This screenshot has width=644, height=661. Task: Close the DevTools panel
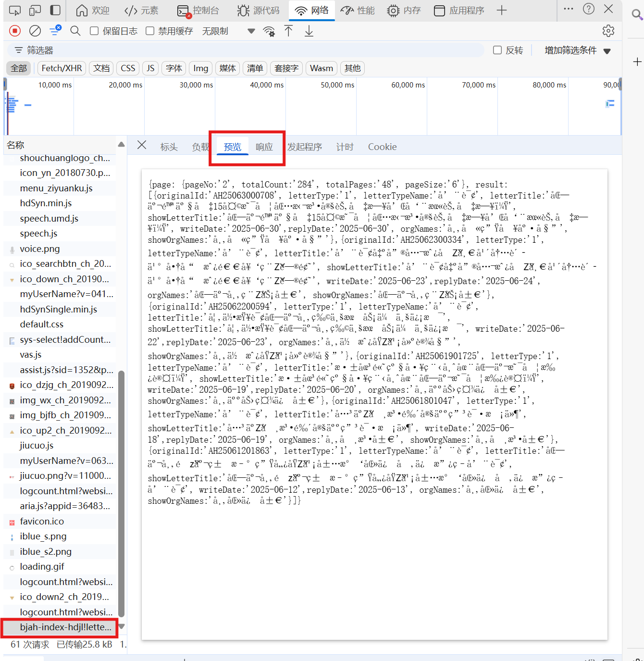(x=608, y=9)
